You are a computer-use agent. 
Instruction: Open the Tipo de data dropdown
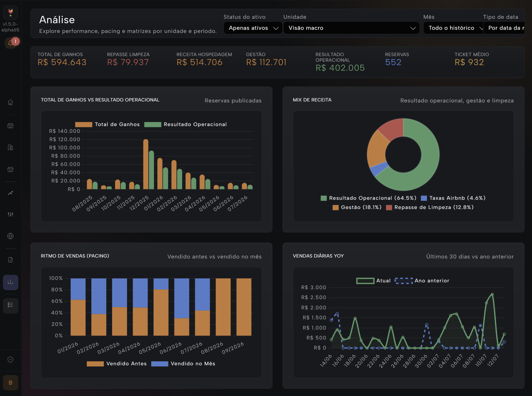pos(503,28)
